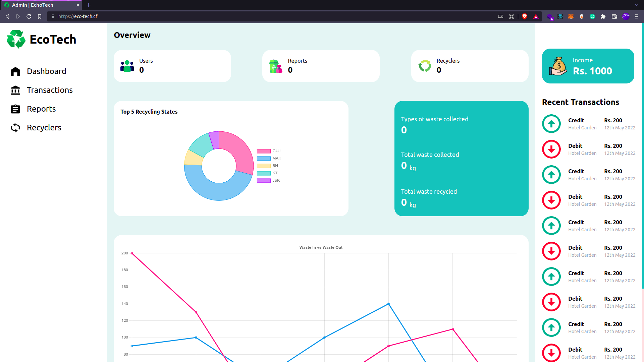Go to Transactions menu item
This screenshot has height=362, width=644.
pyautogui.click(x=50, y=90)
